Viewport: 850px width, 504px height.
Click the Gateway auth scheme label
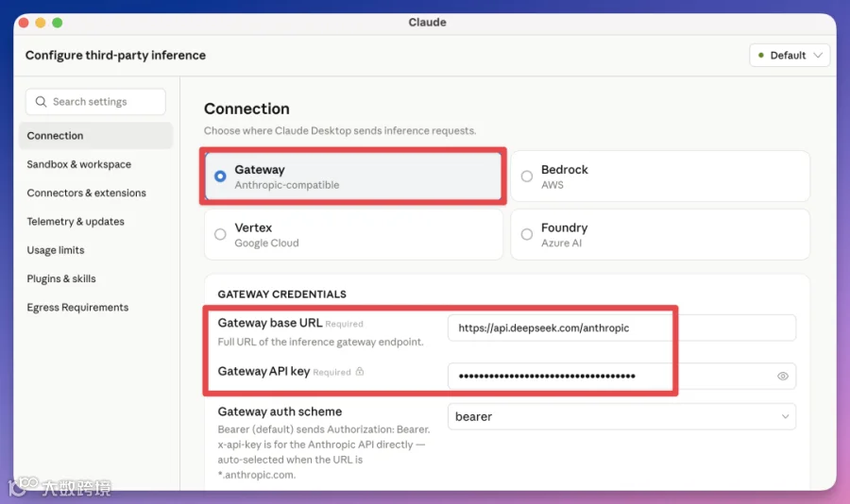(x=280, y=412)
